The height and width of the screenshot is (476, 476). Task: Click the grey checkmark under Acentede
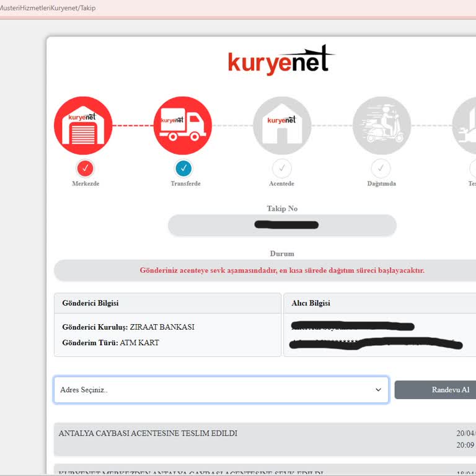coord(282,168)
